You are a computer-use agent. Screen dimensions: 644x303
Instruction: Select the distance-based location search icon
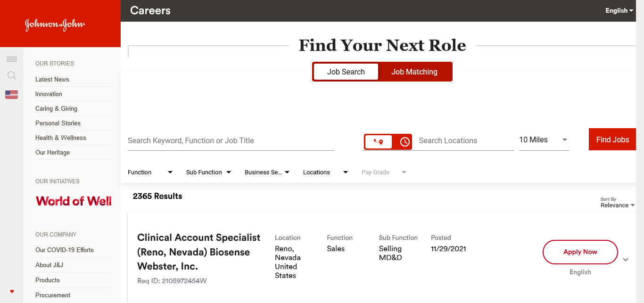pos(378,141)
